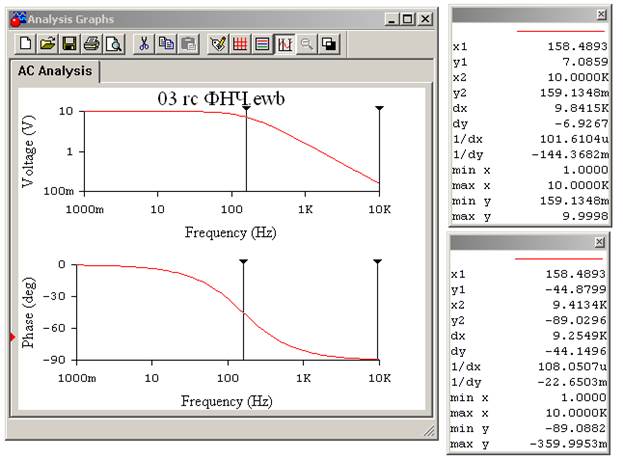623x460 pixels.
Task: Paste from clipboard icon
Action: (x=188, y=44)
